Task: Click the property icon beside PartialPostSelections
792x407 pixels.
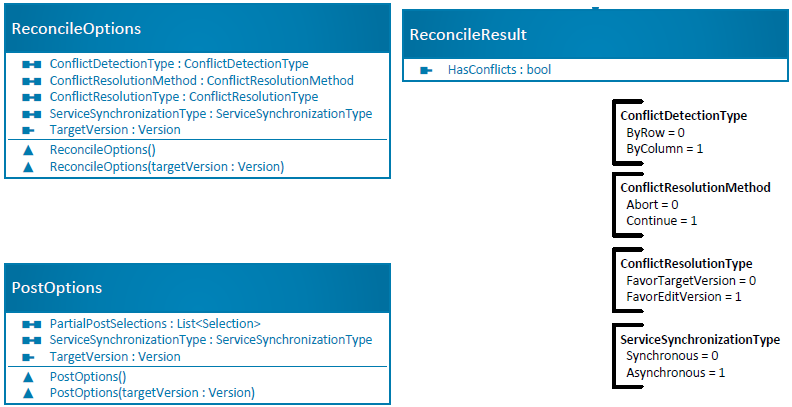Action: (31, 324)
